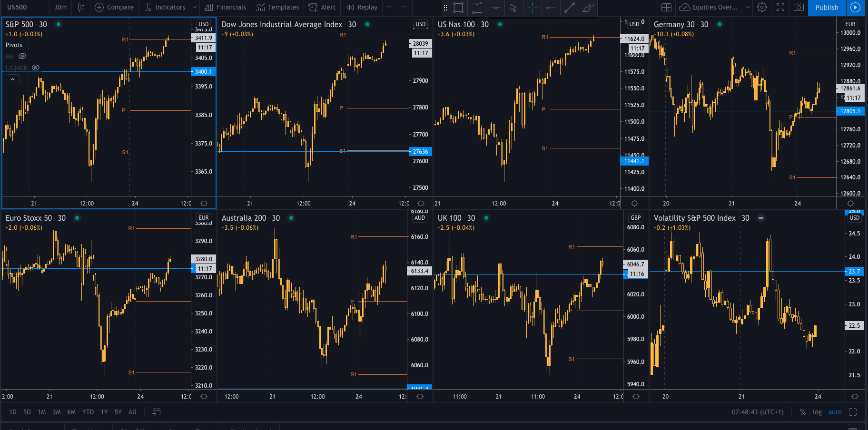Open chart settings gear in top toolbar
The image size is (868, 430).
(762, 7)
